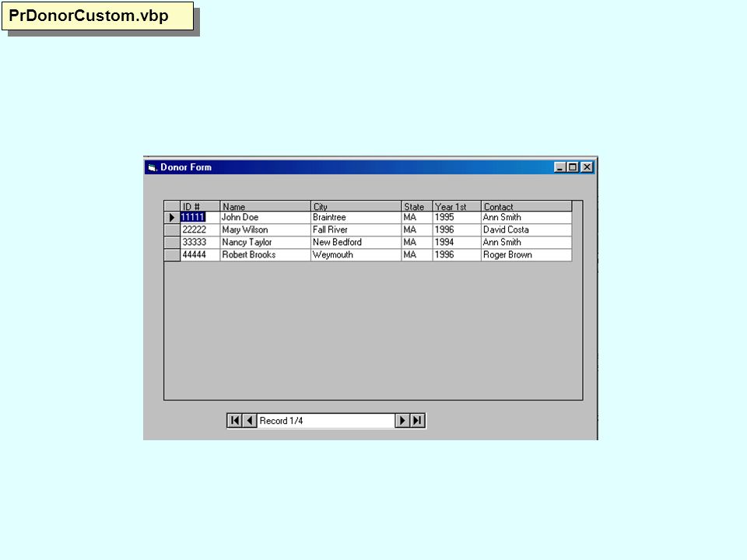Screen dimensions: 747x560
Task: Select the ID cell 33333
Action: click(200, 242)
